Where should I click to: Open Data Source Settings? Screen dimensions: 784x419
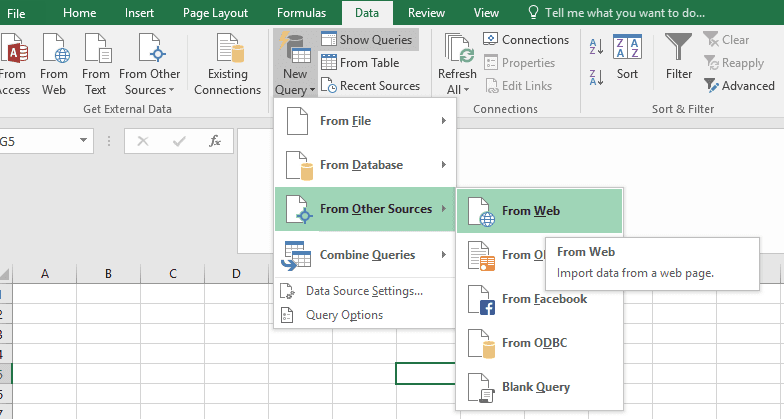[x=365, y=291]
